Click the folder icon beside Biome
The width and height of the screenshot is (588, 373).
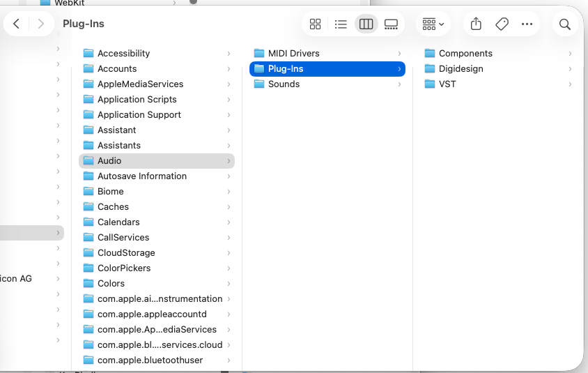88,191
